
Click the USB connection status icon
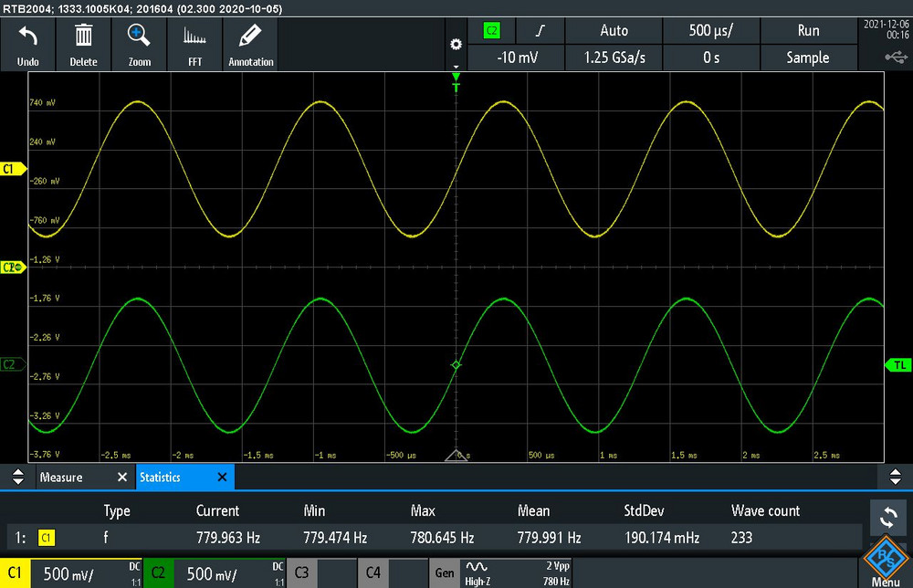(896, 57)
